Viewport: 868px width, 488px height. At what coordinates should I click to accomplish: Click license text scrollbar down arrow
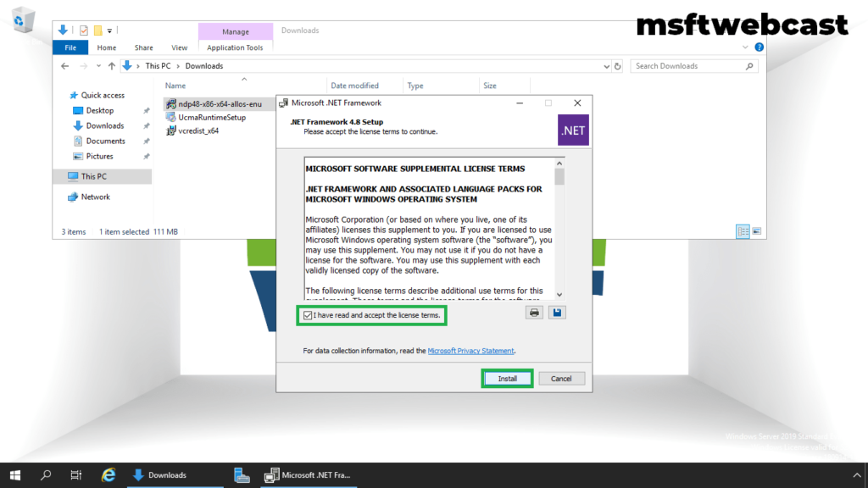click(559, 294)
